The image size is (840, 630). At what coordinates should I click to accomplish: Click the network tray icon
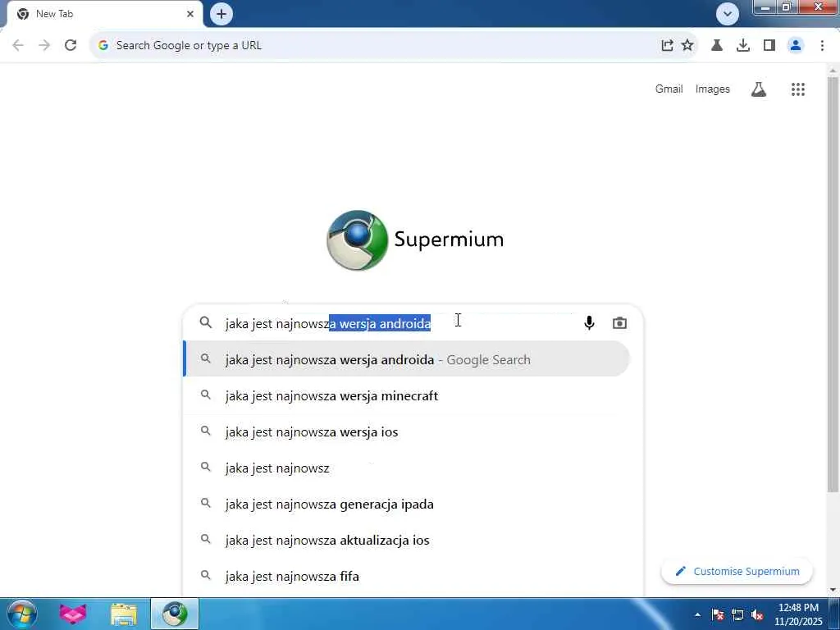[737, 614]
